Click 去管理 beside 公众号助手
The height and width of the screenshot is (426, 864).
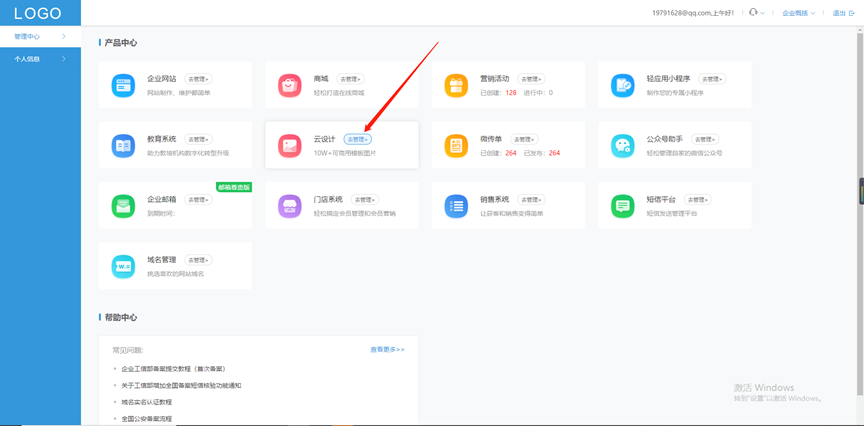705,139
